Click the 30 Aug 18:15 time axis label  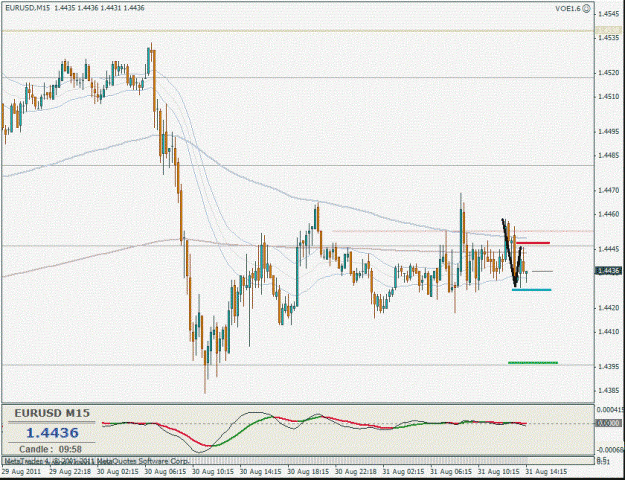(x=308, y=471)
